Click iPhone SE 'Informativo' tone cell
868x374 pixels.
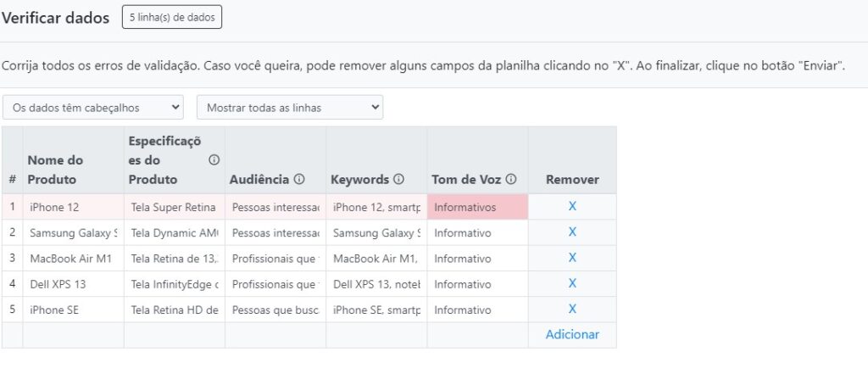[477, 310]
